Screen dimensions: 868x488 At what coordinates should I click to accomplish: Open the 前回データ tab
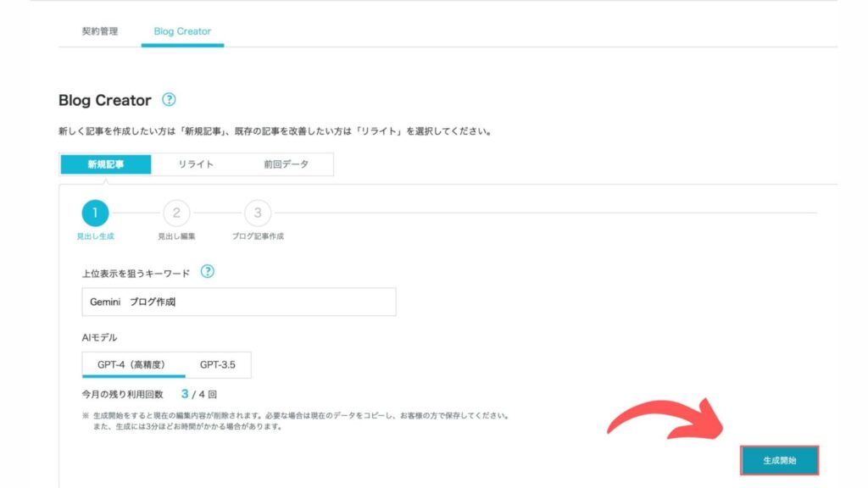tap(287, 164)
